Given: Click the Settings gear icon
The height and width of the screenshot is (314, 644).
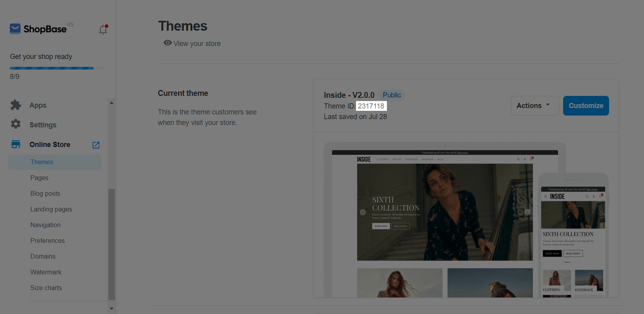Looking at the screenshot, I should [x=16, y=124].
